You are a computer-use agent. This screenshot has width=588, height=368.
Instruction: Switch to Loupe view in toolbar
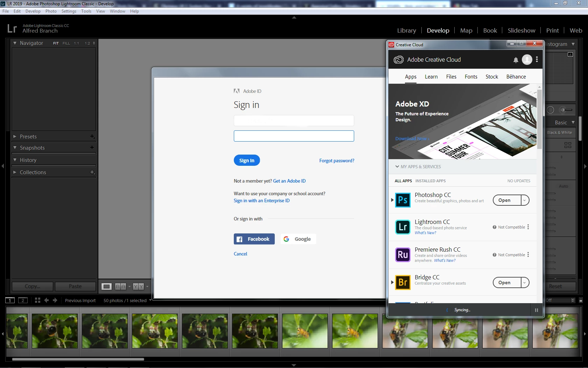[106, 286]
